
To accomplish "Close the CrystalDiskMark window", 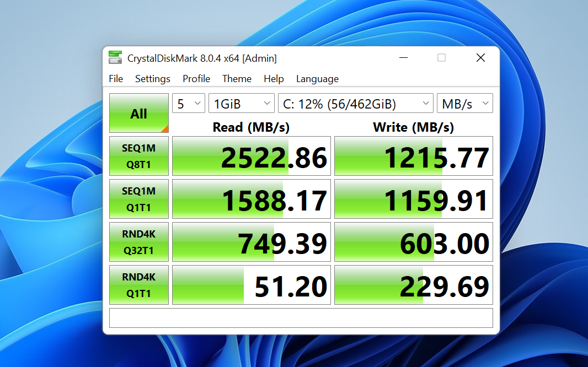I will pyautogui.click(x=481, y=58).
